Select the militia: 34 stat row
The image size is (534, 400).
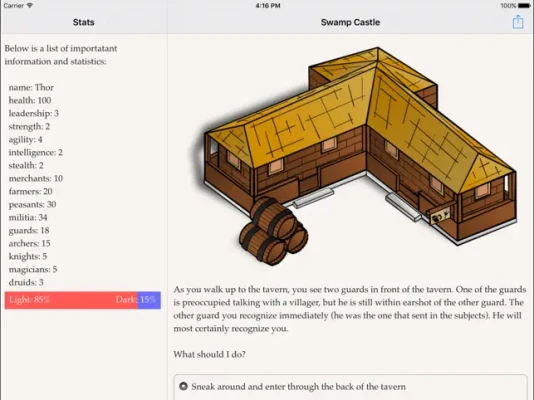[x=28, y=218]
